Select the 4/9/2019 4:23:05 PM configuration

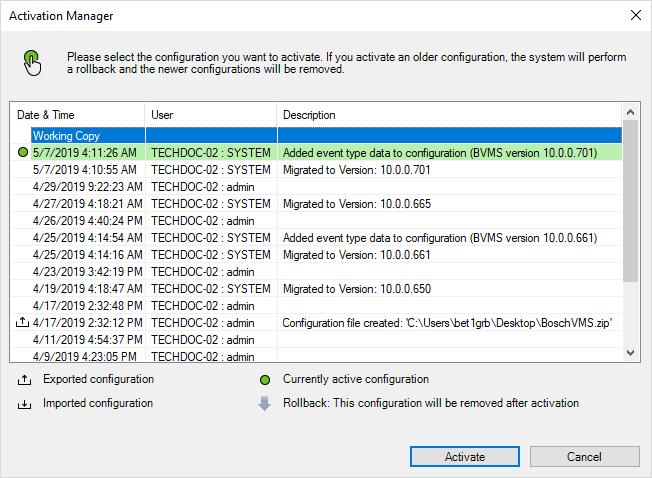pos(316,355)
